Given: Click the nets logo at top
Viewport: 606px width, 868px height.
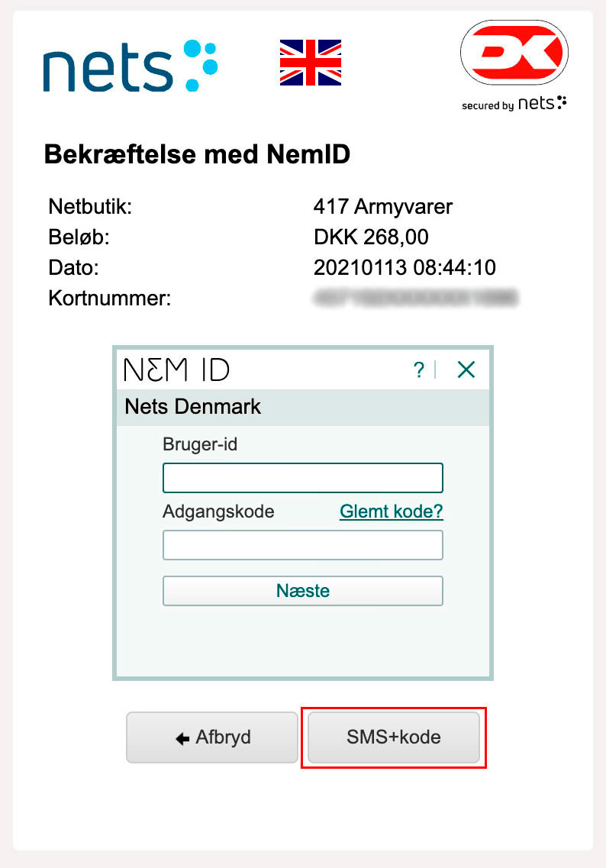Looking at the screenshot, I should (x=130, y=66).
